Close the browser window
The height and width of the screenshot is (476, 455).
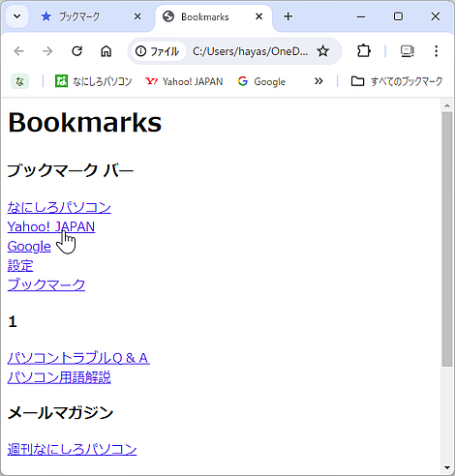436,16
